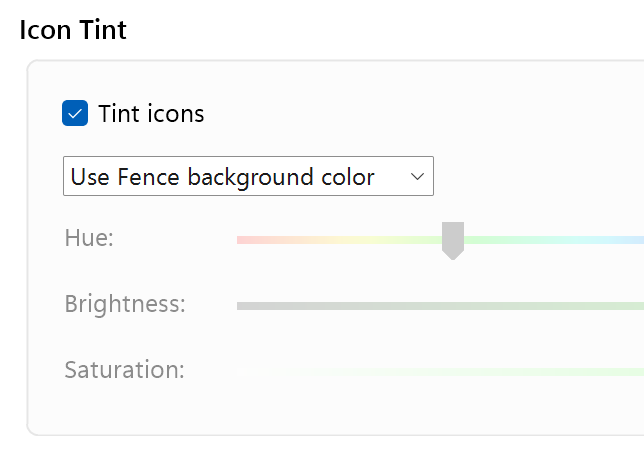The width and height of the screenshot is (644, 454).
Task: Click the chevron arrow on the tint dropdown
Action: 418,177
